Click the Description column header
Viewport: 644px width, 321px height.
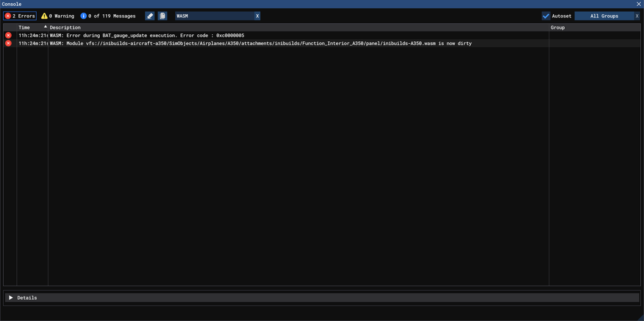click(x=65, y=28)
